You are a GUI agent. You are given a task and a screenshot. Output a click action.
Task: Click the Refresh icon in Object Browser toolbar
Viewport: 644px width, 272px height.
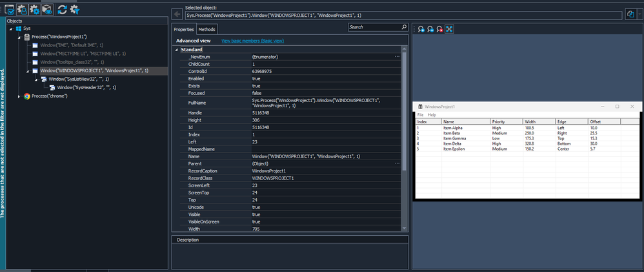[x=62, y=10]
